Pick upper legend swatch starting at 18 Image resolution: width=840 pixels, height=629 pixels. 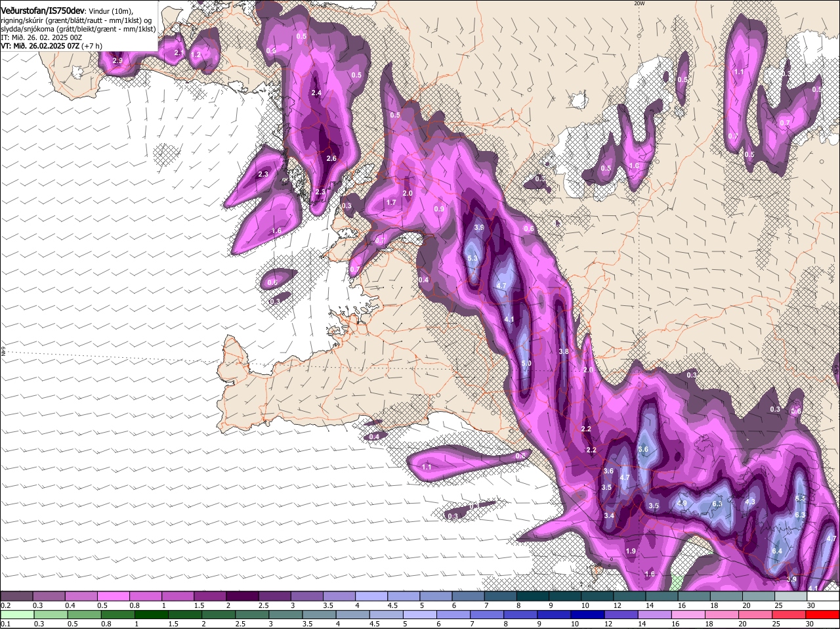726,596
